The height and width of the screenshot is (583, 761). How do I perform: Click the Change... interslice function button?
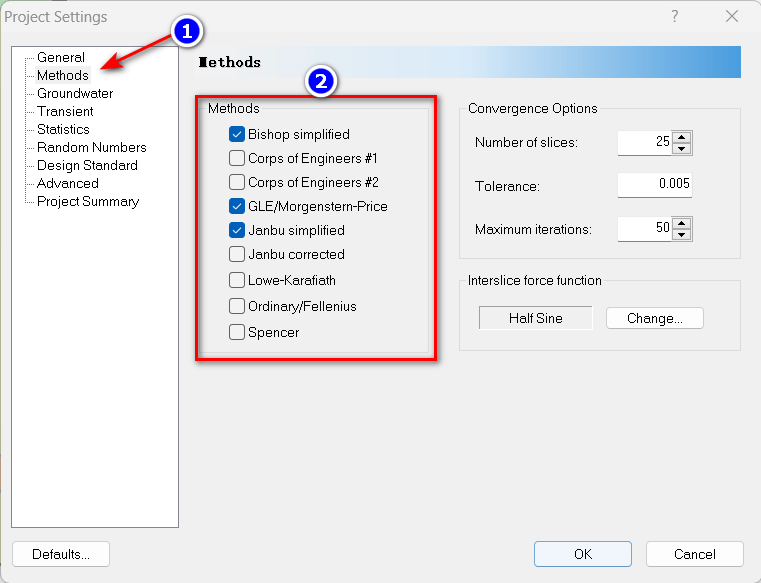(654, 318)
